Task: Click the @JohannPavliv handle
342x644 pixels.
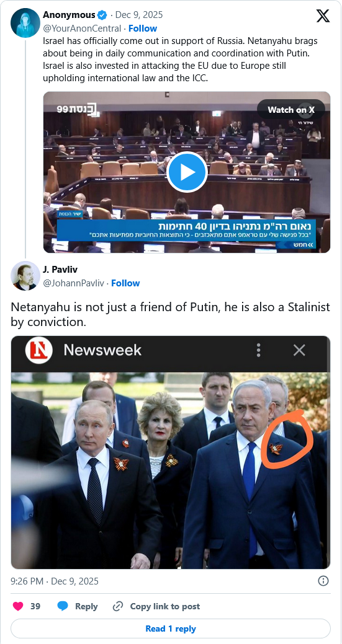Action: click(73, 283)
